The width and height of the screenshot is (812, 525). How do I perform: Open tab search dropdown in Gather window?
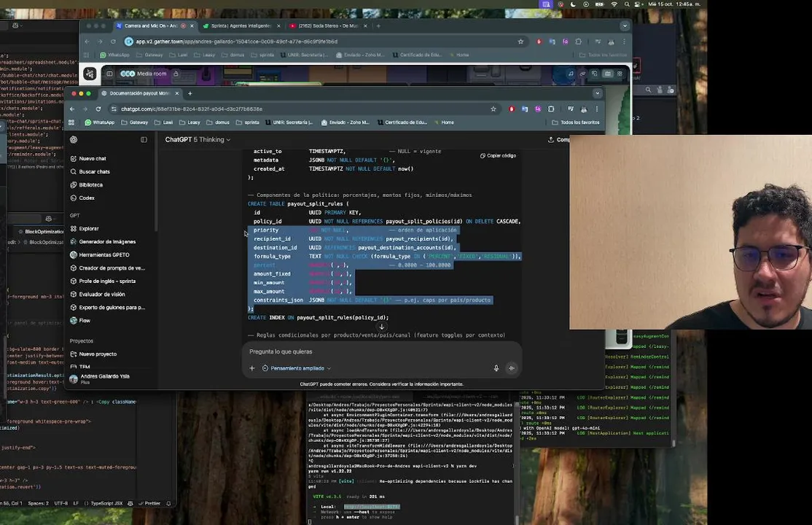coord(625,26)
